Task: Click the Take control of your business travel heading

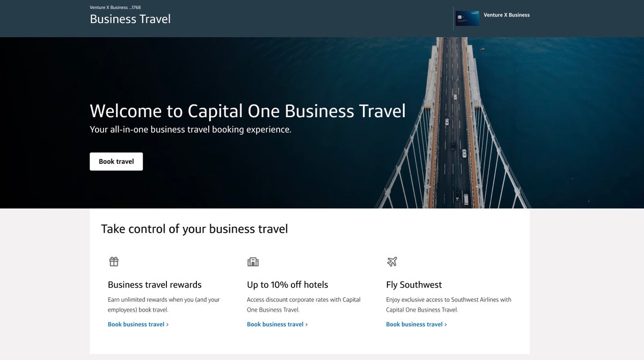Action: click(194, 229)
